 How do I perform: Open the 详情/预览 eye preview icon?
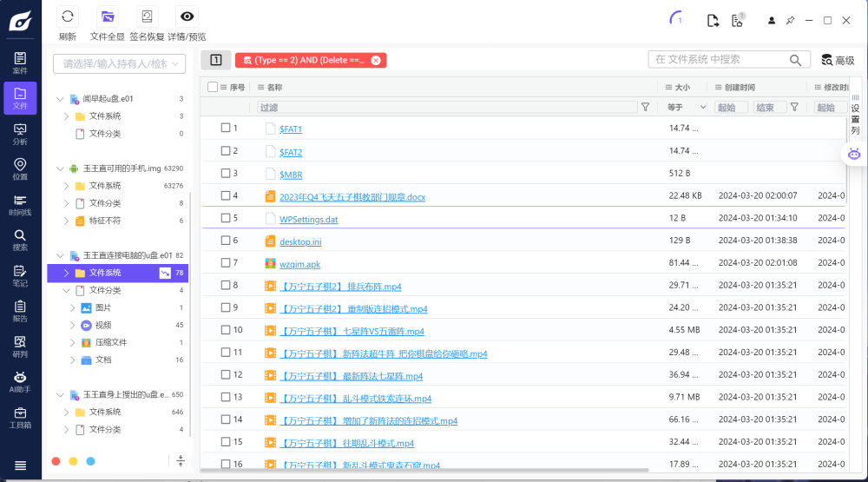187,17
